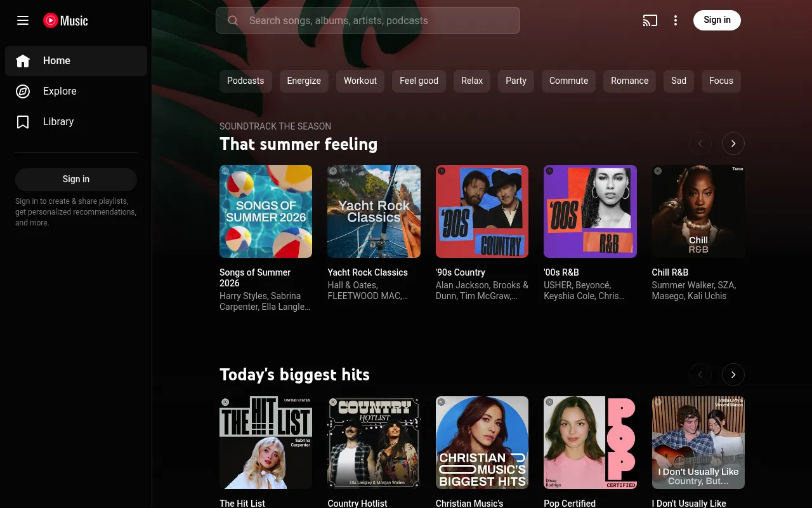Click That summer feeling heading
812x508 pixels.
point(298,144)
